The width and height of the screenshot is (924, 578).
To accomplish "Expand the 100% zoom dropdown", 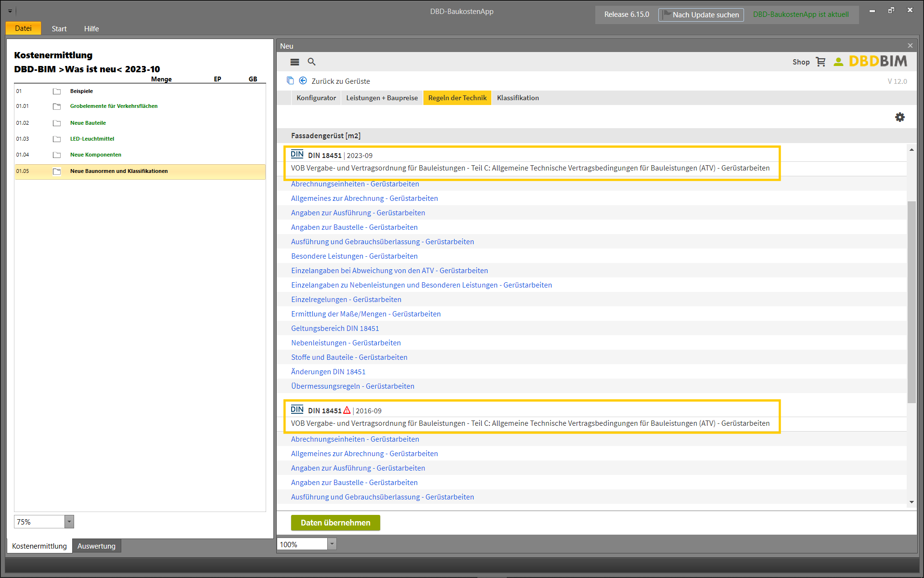I will click(x=332, y=544).
